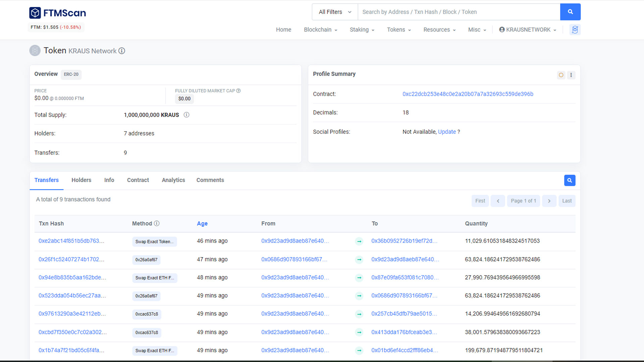The width and height of the screenshot is (644, 362).
Task: Click the First page button
Action: 480,201
